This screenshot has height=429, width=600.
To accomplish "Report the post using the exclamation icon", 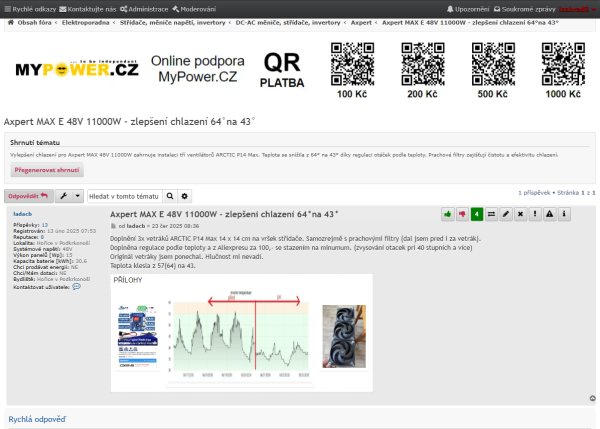I will tap(535, 214).
